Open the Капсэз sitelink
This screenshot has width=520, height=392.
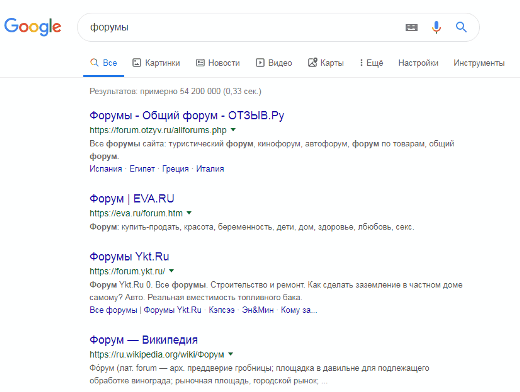[222, 310]
